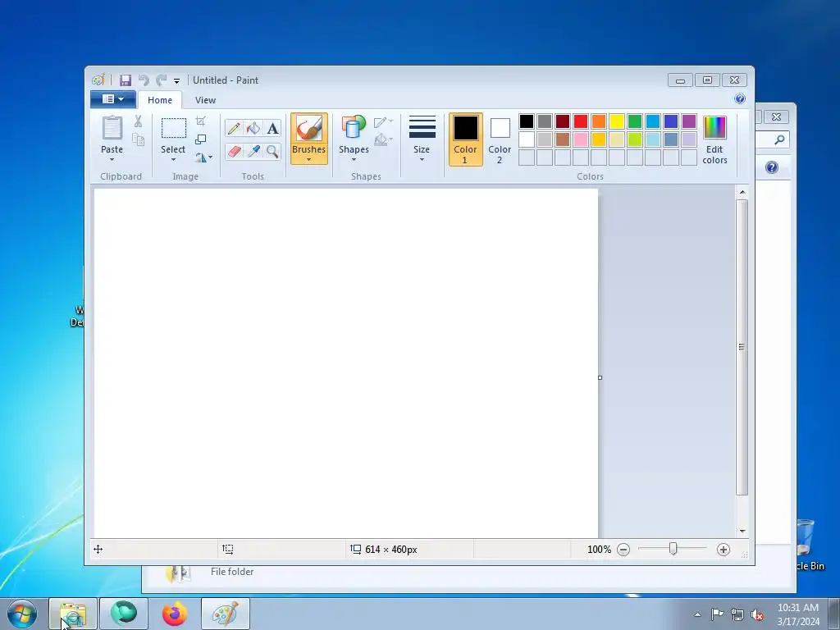Switch to the Home tab

click(x=160, y=100)
